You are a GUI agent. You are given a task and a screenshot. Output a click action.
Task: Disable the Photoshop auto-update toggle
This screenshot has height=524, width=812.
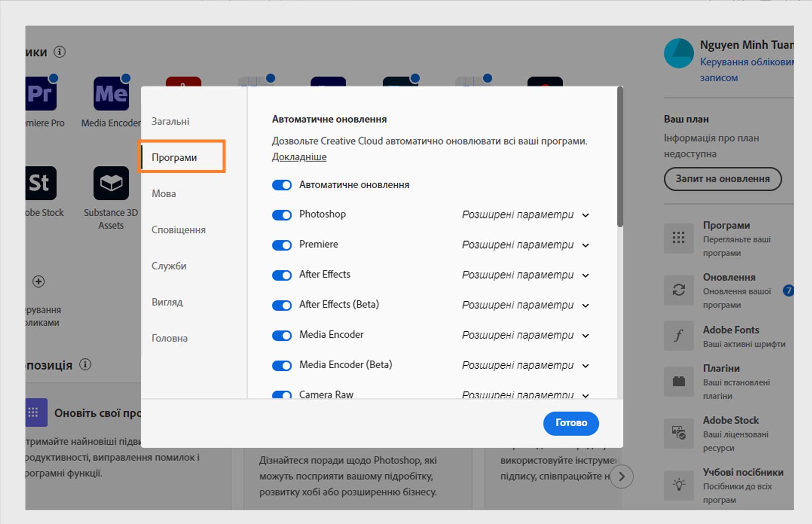click(x=282, y=215)
